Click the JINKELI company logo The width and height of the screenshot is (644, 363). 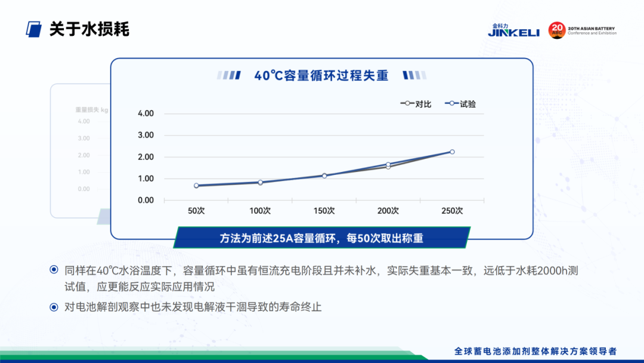pyautogui.click(x=513, y=30)
